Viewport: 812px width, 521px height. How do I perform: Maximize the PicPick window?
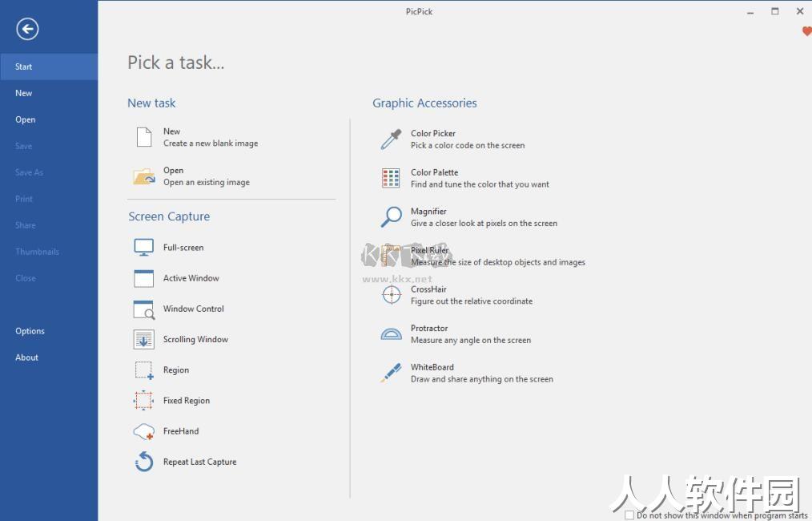coord(775,11)
